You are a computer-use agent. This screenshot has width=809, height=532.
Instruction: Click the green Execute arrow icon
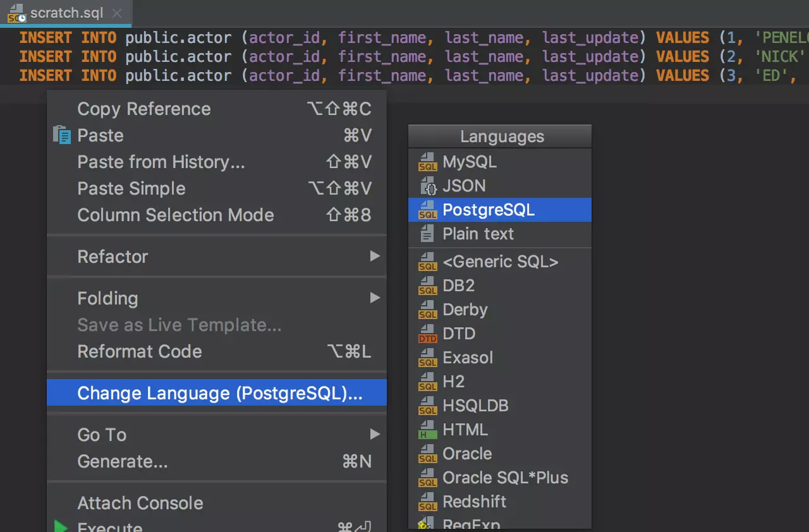pos(61,526)
